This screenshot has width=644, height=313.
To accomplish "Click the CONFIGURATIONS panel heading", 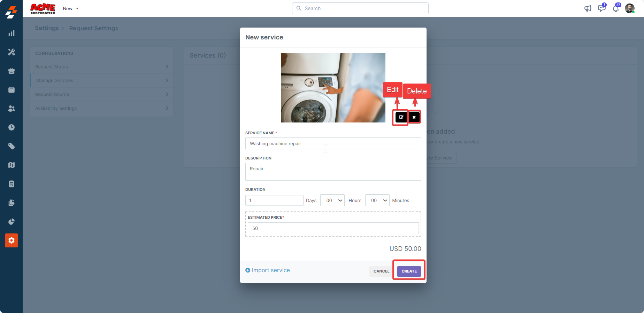I will (54, 53).
